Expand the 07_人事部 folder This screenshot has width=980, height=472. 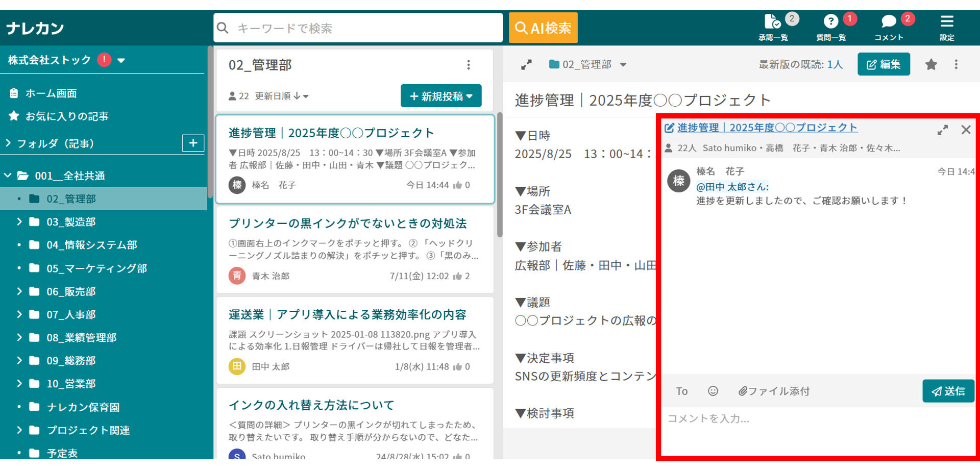[x=19, y=314]
